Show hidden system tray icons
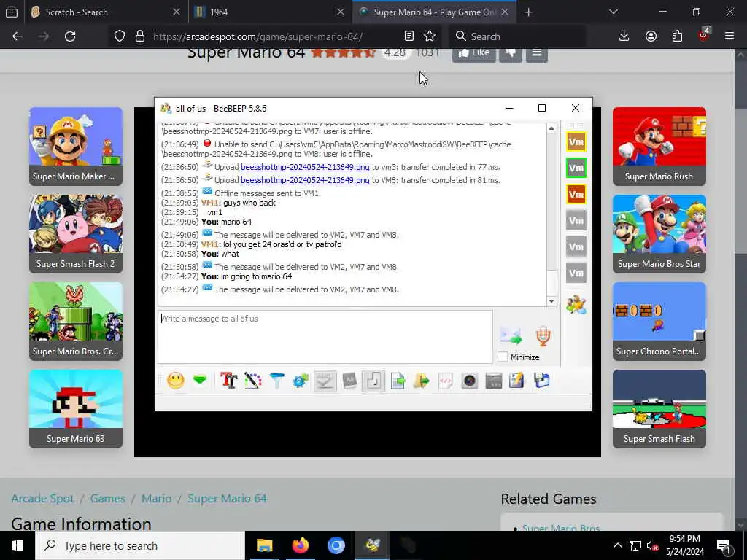Screen dimensions: 747x560 coord(617,545)
